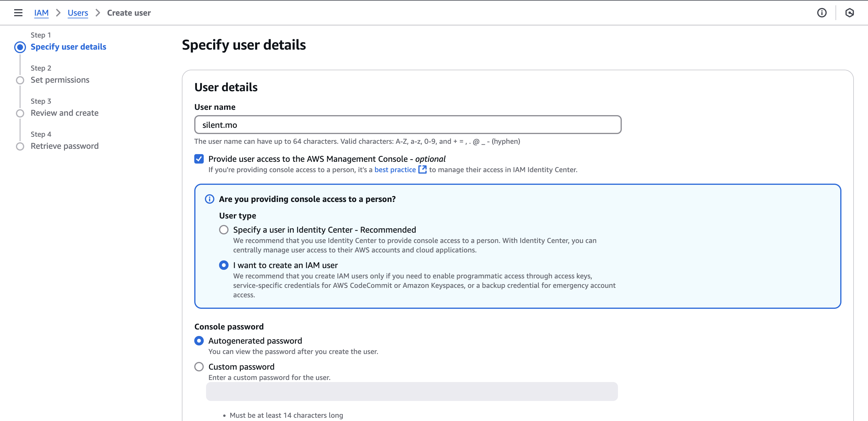
Task: Click the Step 3 progress circle
Action: (x=20, y=113)
